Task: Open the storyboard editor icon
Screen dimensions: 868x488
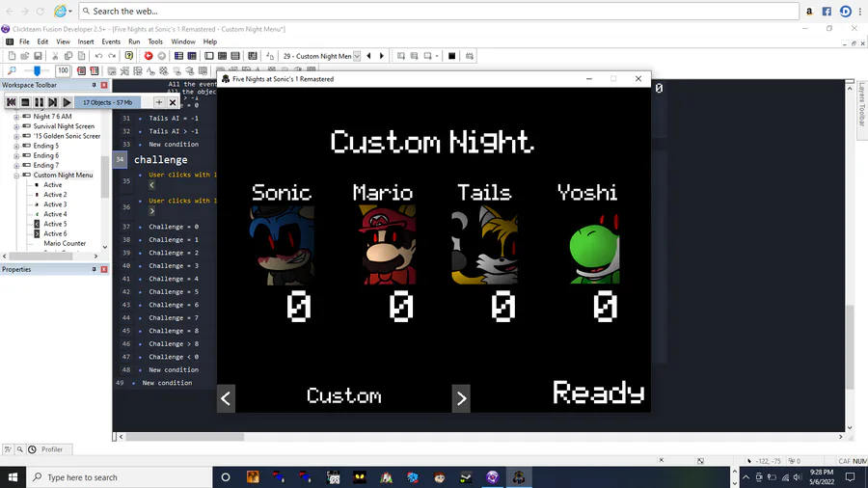Action: [x=178, y=56]
